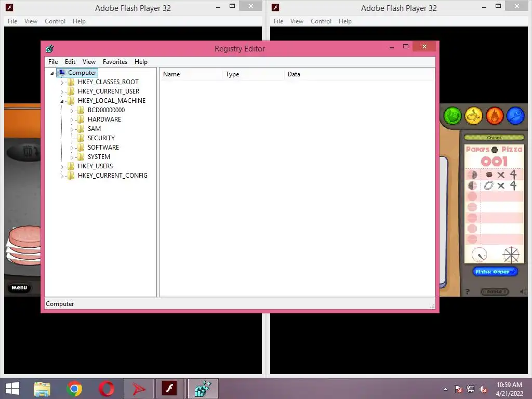Open Registry Editor Edit menu
The image size is (532, 399).
(70, 62)
